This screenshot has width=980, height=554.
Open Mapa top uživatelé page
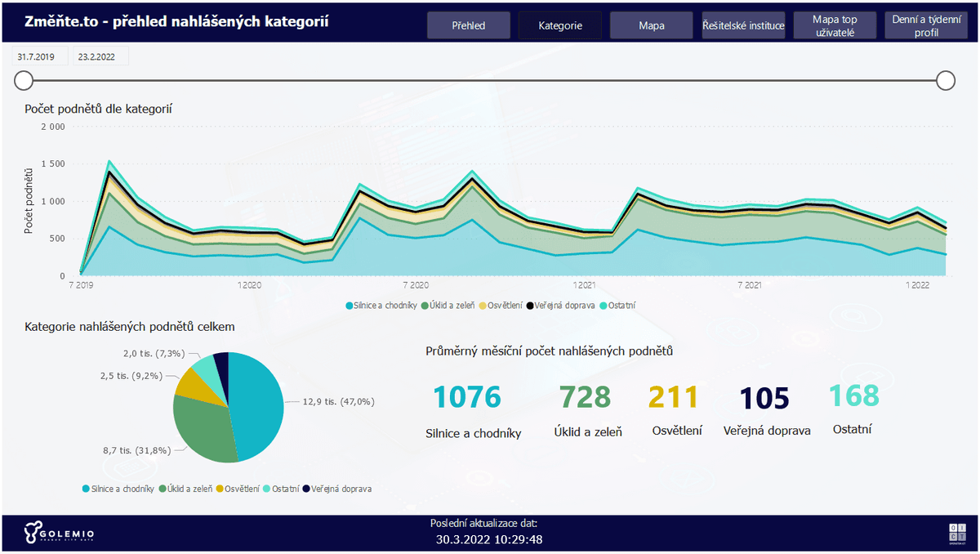tap(835, 25)
